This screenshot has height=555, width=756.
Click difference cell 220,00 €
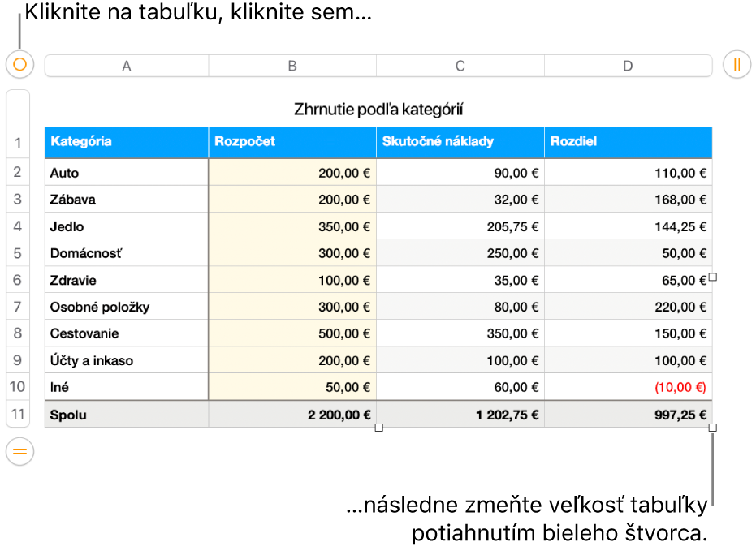[629, 307]
